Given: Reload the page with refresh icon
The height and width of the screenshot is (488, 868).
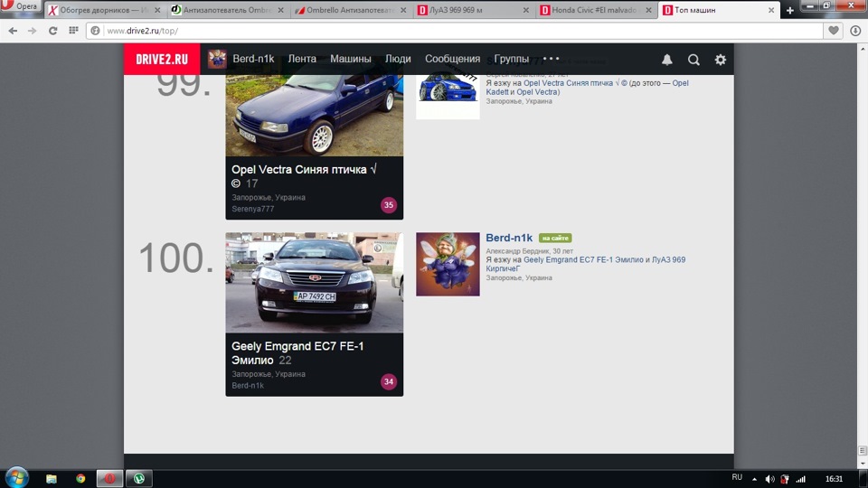Looking at the screenshot, I should 52,31.
